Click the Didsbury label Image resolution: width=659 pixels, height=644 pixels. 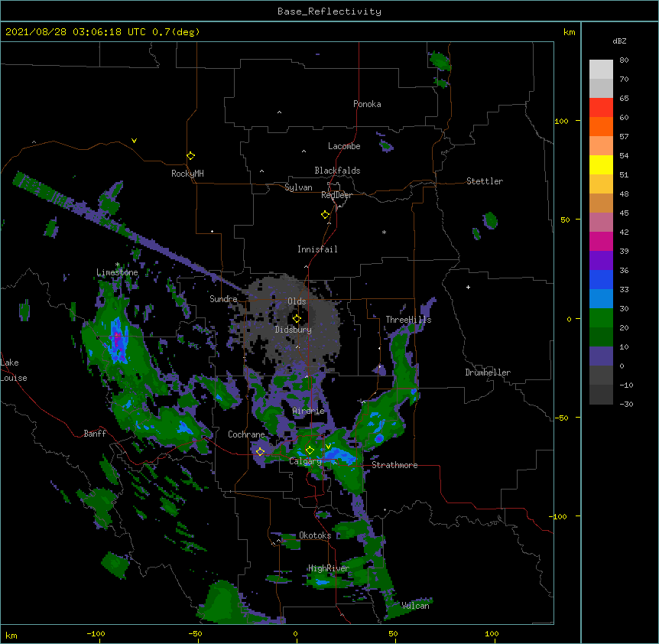(x=293, y=330)
